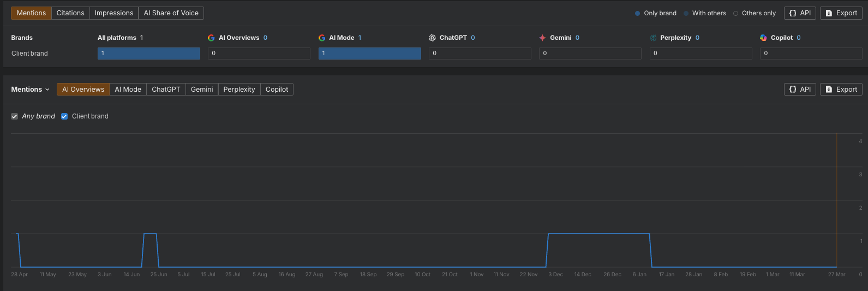Click the download icon on chart Export button
This screenshot has height=291, width=868.
click(829, 89)
